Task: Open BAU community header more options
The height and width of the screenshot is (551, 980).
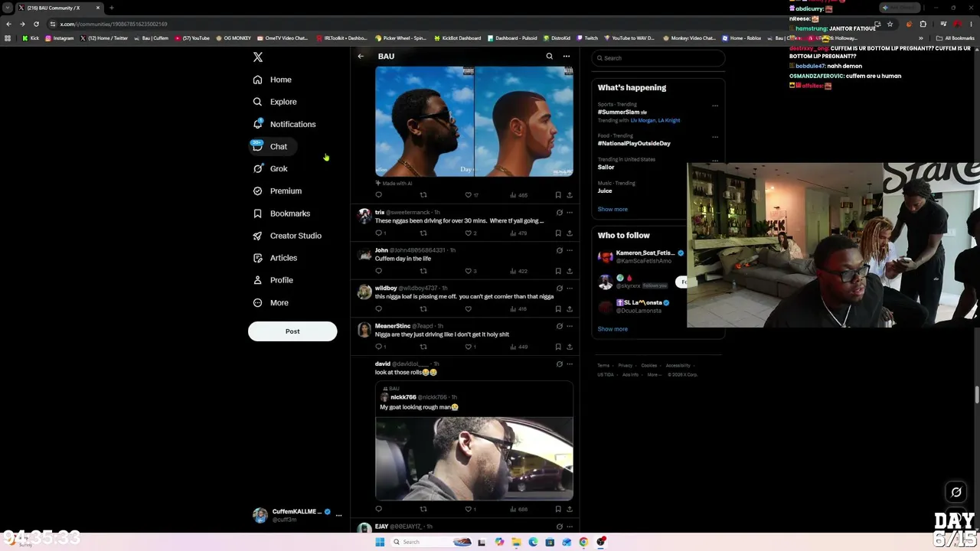Action: [567, 56]
